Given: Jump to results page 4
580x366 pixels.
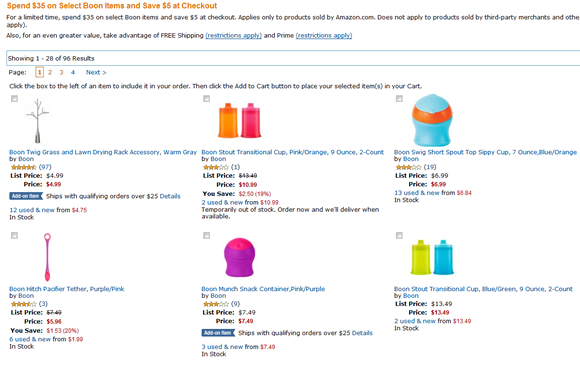Looking at the screenshot, I should (73, 73).
